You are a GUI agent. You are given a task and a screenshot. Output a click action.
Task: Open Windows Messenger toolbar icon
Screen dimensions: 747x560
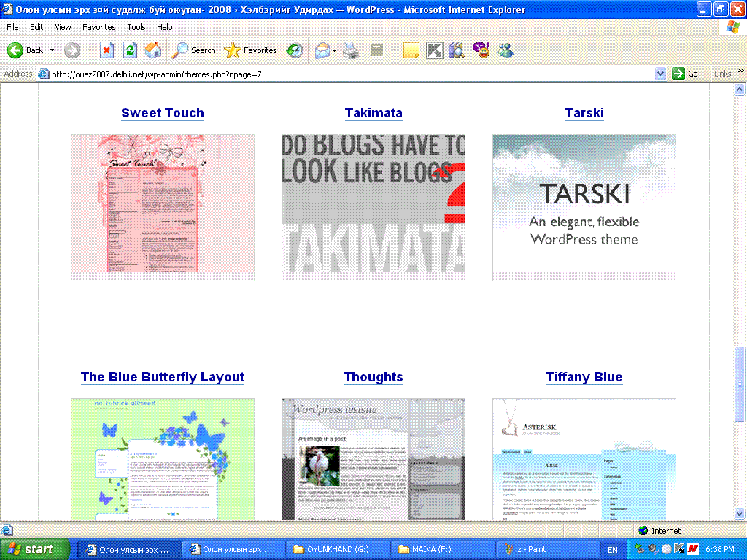505,50
